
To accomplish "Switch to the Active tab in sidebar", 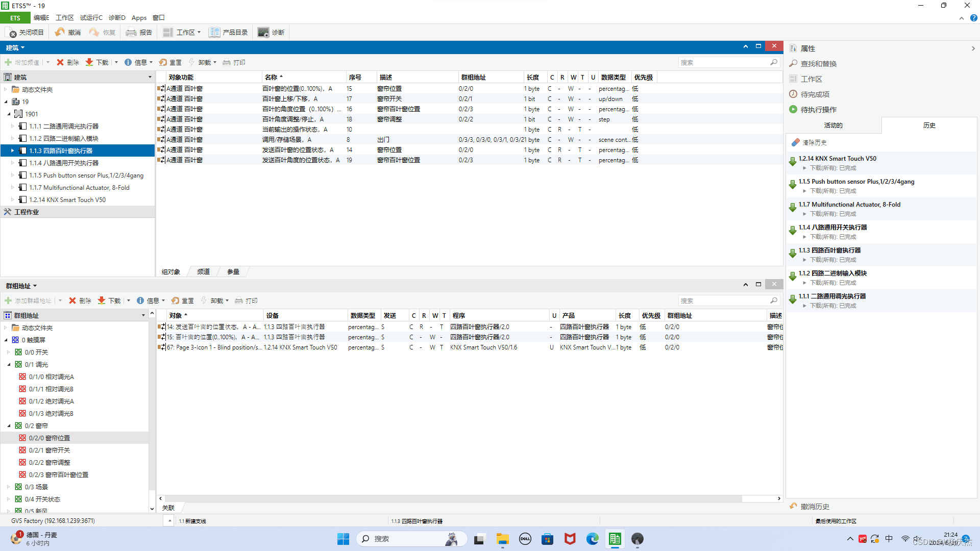I will click(x=833, y=126).
